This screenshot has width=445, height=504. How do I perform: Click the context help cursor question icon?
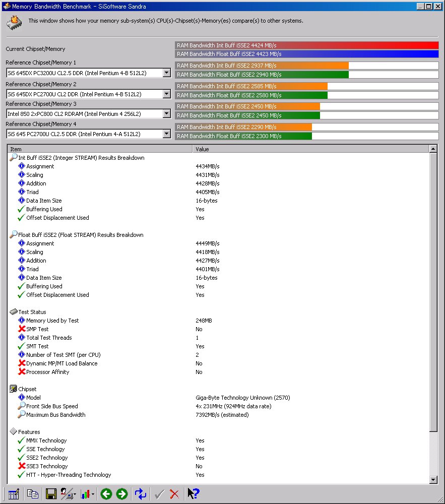[x=194, y=494]
